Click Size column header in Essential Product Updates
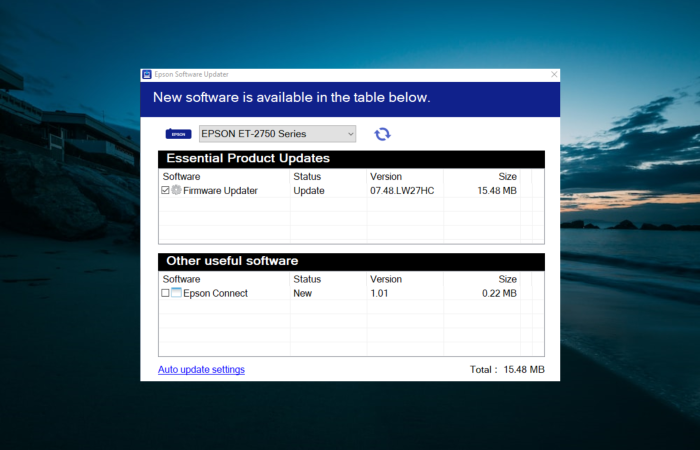The height and width of the screenshot is (450, 700). point(508,176)
